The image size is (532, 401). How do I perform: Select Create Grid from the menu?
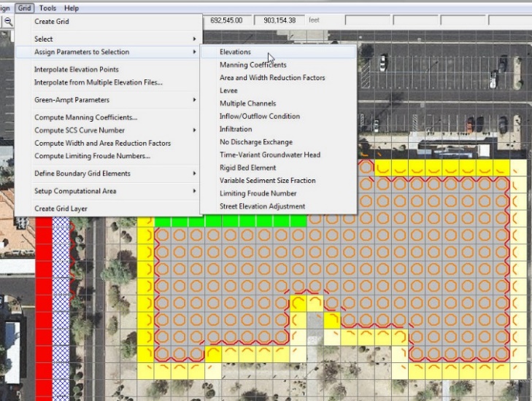52,22
